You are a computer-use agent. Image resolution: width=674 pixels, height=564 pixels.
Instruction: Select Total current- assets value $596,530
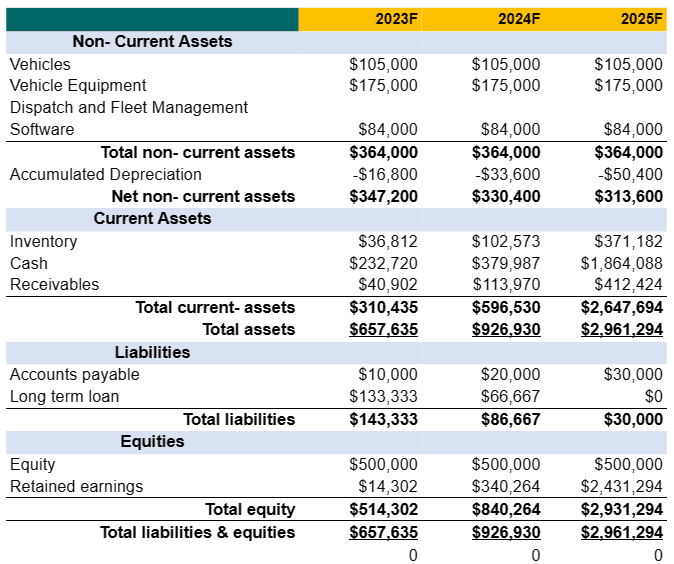[506, 308]
